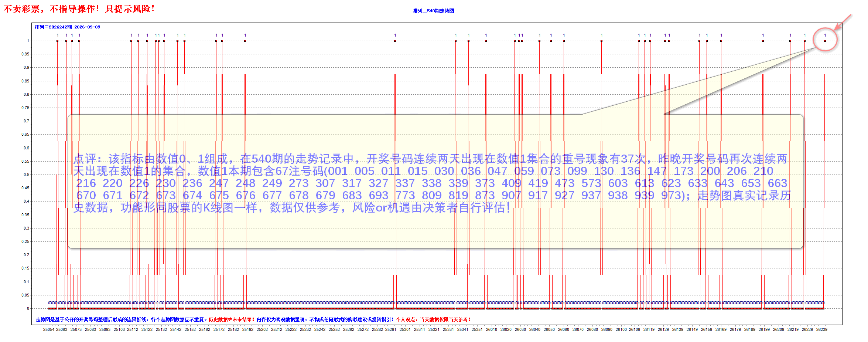Viewport: 868px width, 342px height.
Task: Click number 670 in the comment box
Action: [86, 196]
